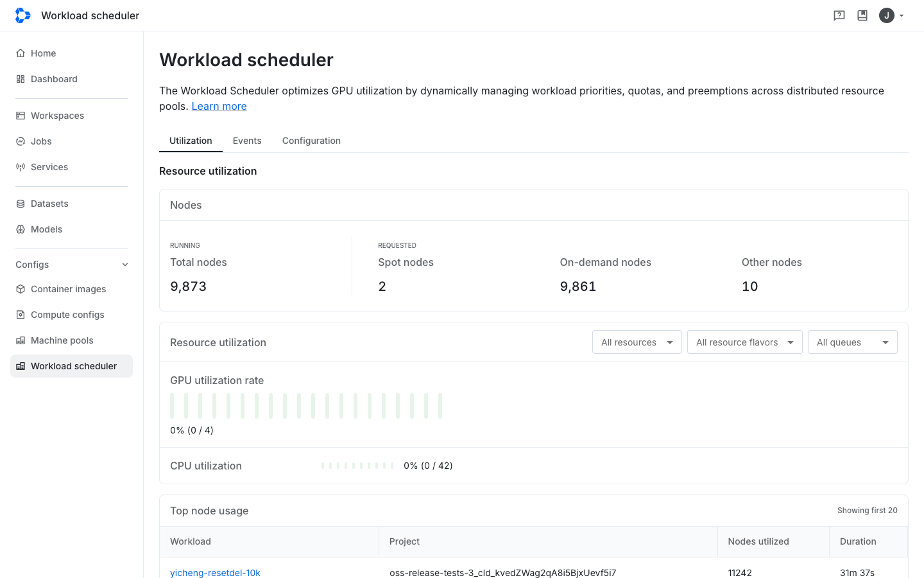Screen dimensions: 924x578
Task: Click the documentation book icon in the header
Action: [x=862, y=15]
